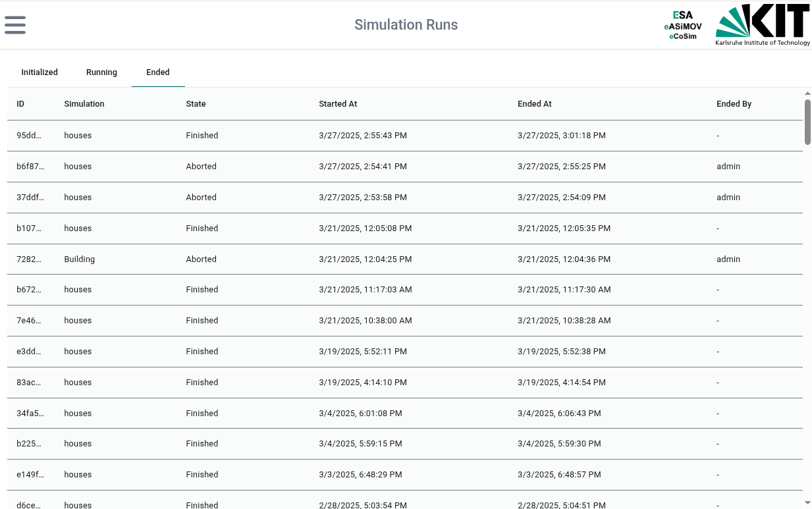This screenshot has height=509, width=812.
Task: Select the Ended tab
Action: click(x=158, y=72)
